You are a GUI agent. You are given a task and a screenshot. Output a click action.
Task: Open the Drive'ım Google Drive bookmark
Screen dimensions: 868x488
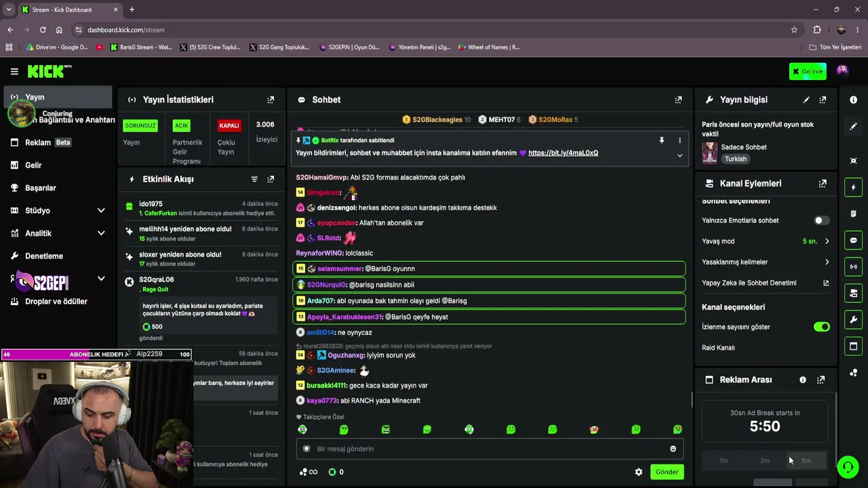pos(57,47)
